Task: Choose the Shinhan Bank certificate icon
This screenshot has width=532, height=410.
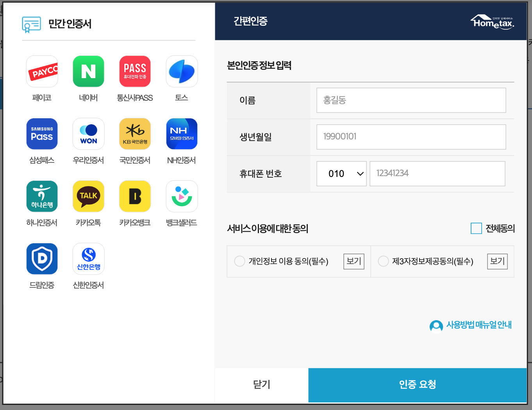Action: point(88,259)
